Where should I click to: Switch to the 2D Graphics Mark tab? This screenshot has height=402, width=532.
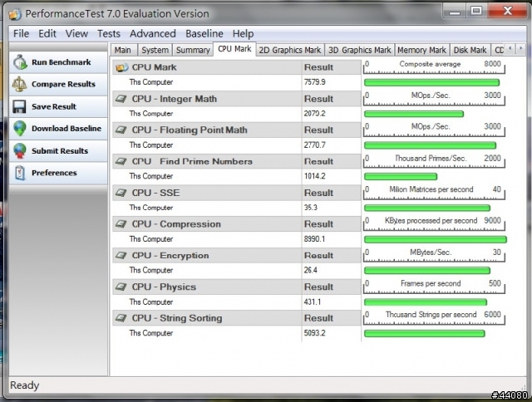(290, 50)
